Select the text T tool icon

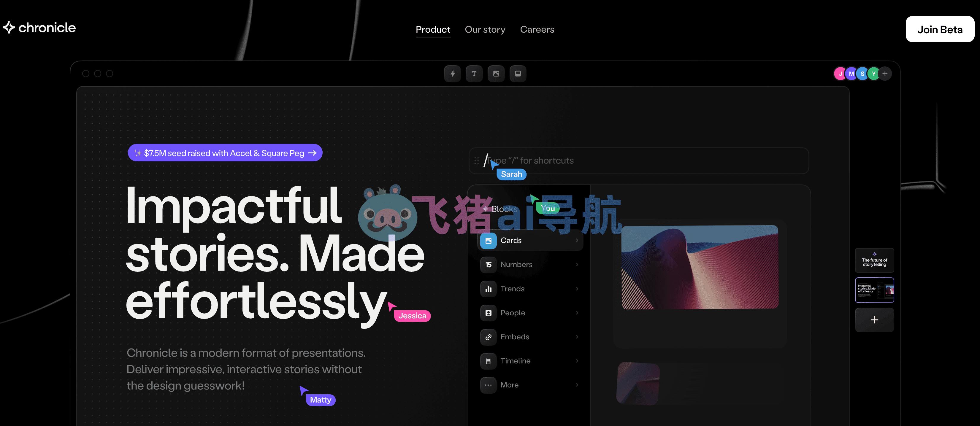tap(474, 73)
